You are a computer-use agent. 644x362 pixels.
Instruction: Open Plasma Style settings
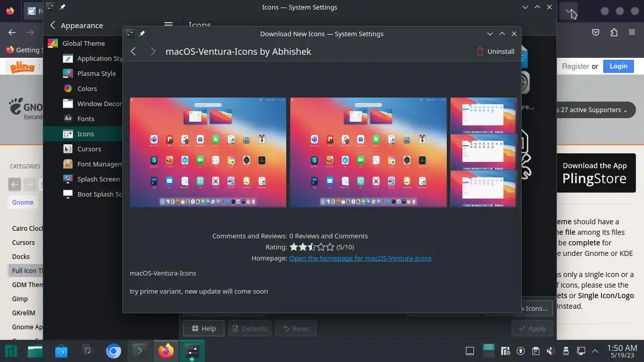tap(84, 73)
